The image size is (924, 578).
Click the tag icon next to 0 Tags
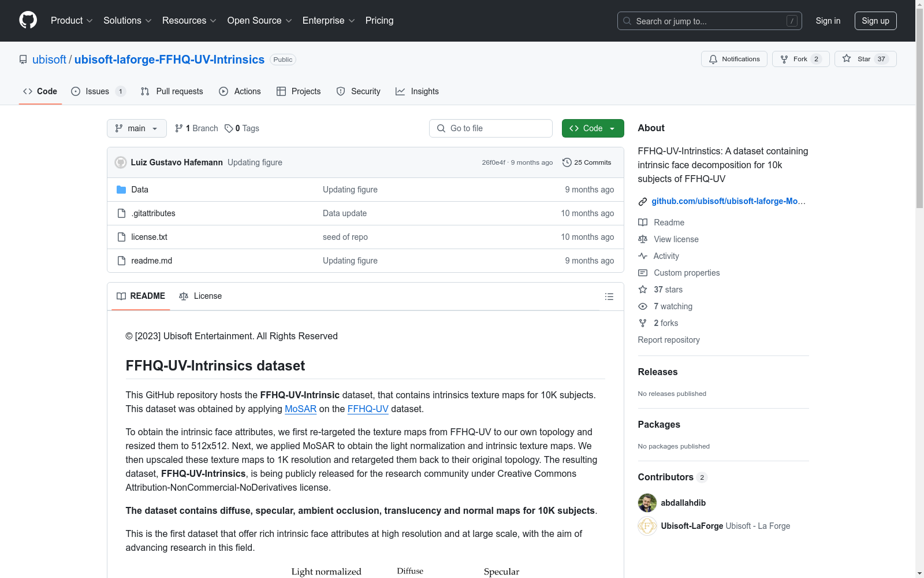(229, 128)
